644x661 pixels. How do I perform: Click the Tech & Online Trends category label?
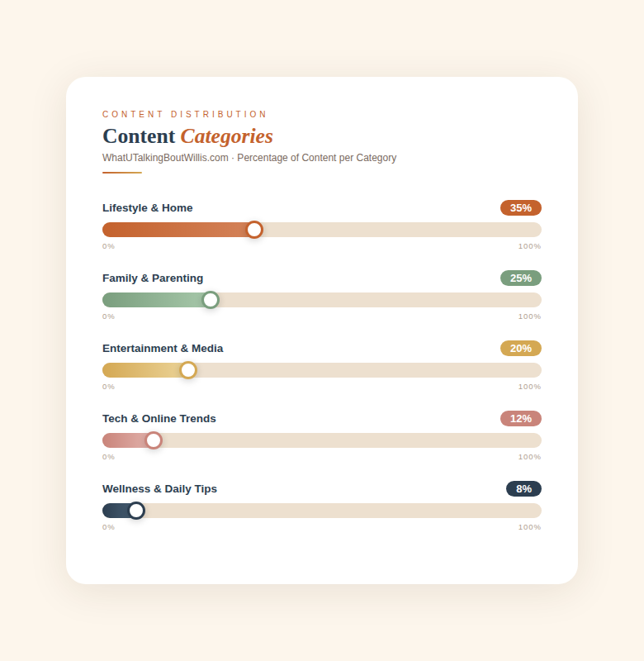pos(159,419)
